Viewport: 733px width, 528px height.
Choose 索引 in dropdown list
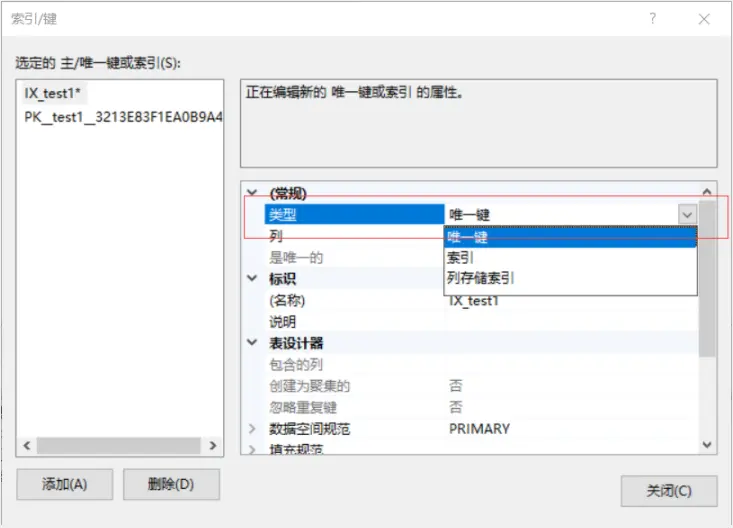tap(570, 258)
